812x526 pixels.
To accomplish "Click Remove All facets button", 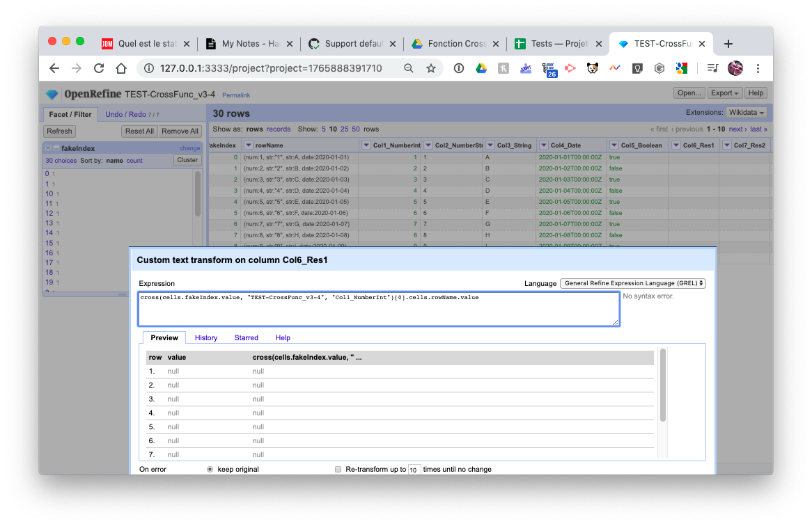I will 180,131.
